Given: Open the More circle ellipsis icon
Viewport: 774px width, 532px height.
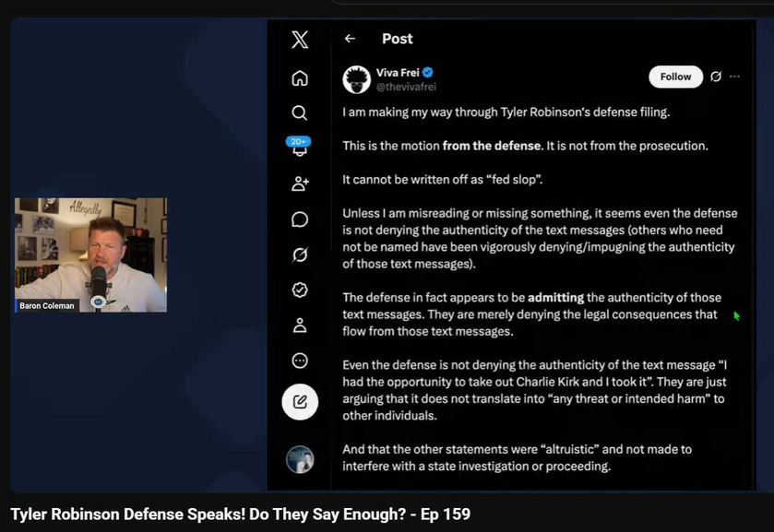Looking at the screenshot, I should tap(300, 361).
